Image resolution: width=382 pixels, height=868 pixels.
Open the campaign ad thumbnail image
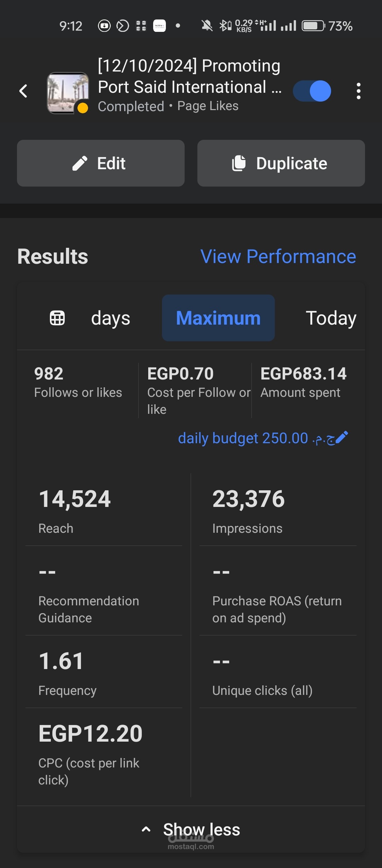68,93
